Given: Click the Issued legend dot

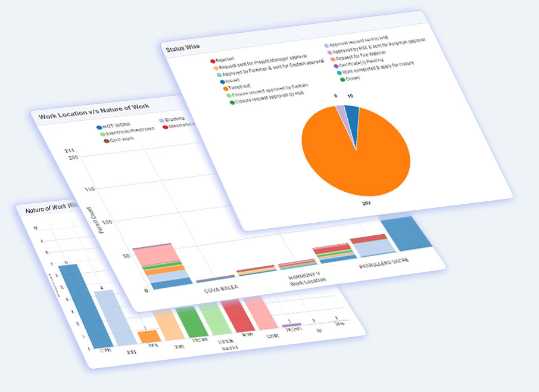Looking at the screenshot, I should tap(222, 82).
